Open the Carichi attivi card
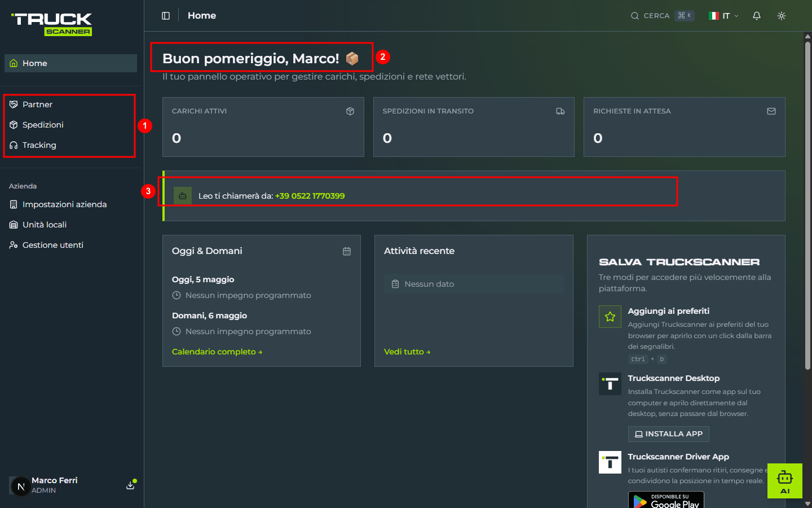The height and width of the screenshot is (508, 812). (x=263, y=127)
